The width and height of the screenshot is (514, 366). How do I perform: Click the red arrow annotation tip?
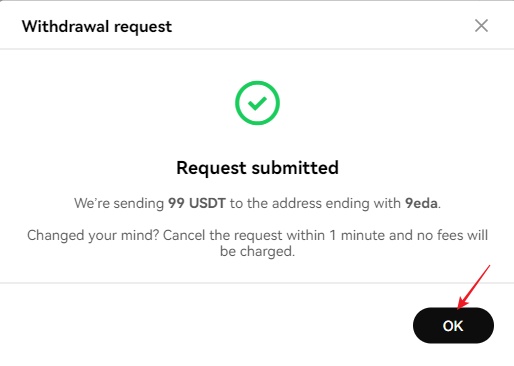click(x=459, y=308)
